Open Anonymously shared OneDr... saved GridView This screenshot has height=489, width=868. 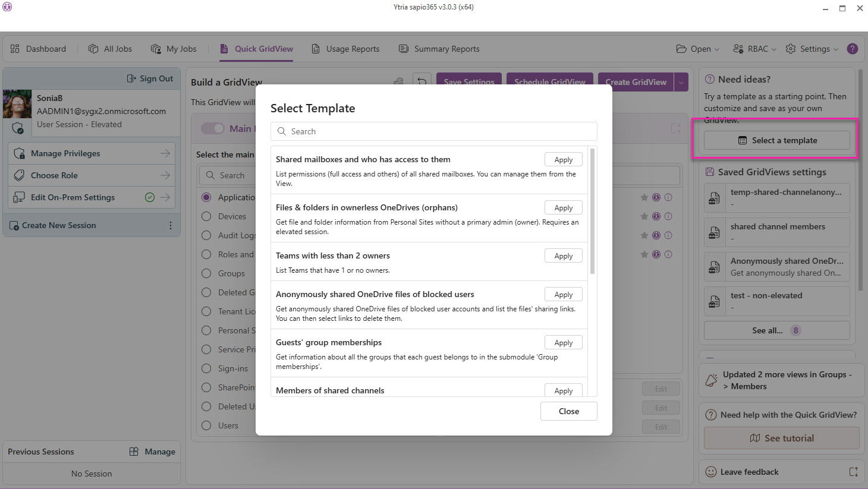777,267
